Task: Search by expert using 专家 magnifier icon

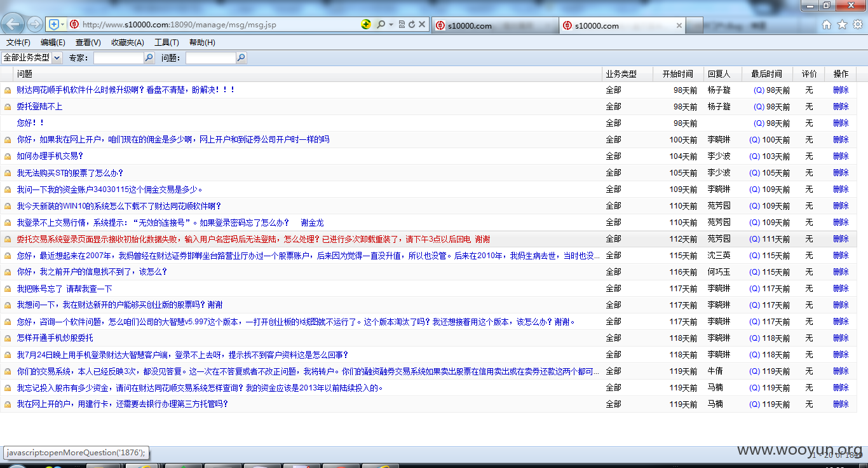Action: click(149, 58)
